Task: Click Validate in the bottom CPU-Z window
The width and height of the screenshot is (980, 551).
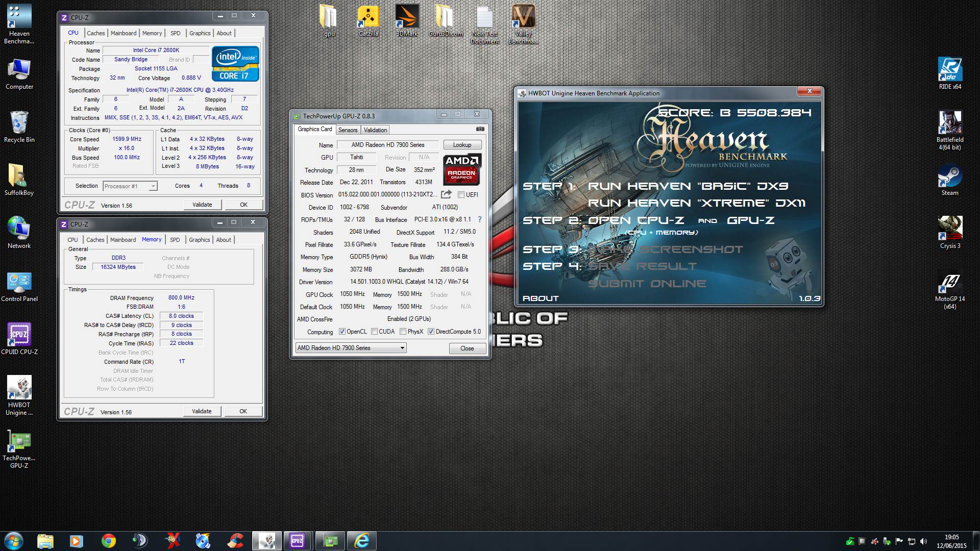Action: [x=202, y=411]
